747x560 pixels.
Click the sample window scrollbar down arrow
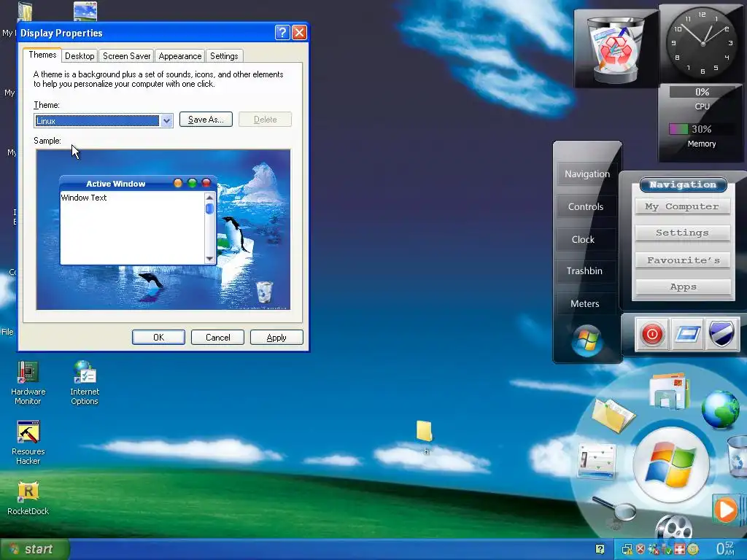point(209,259)
